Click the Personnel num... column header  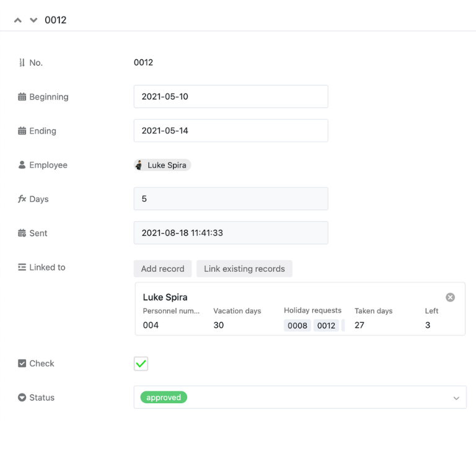pos(171,311)
